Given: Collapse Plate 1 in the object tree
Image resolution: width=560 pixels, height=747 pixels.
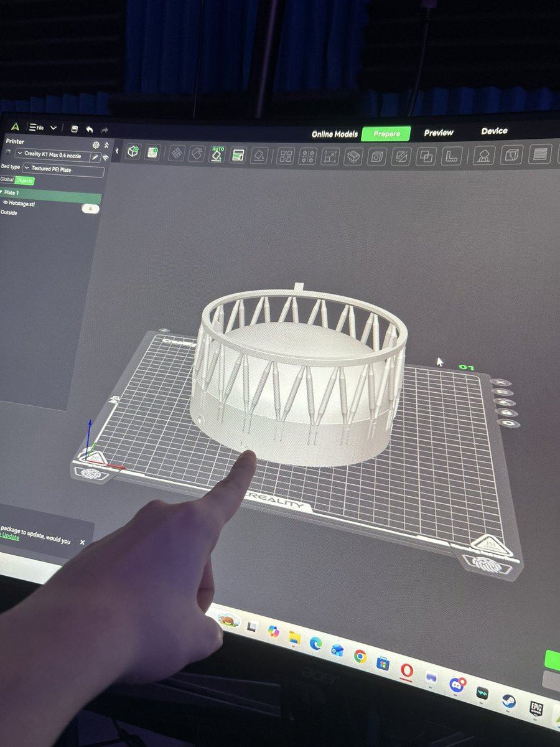Looking at the screenshot, I should click(2, 193).
